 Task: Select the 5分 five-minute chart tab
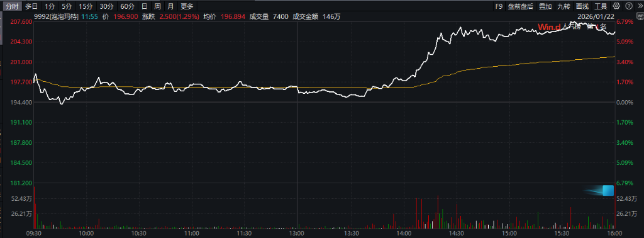point(66,6)
